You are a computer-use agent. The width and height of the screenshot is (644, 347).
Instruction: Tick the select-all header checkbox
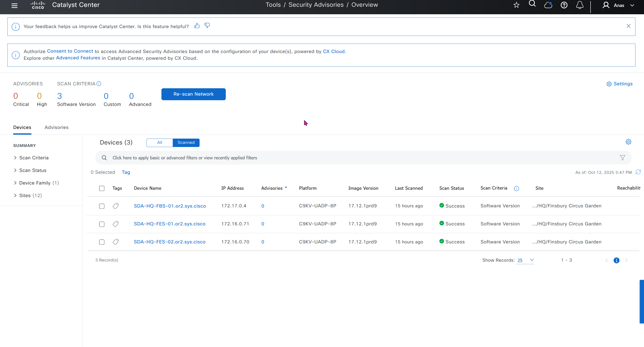(x=102, y=188)
